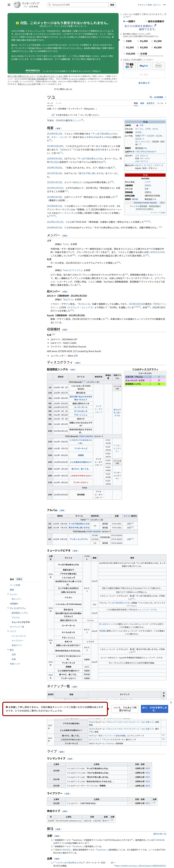The image size is (174, 868).
Task: Select the ¥10,000 donation amount
Action: (124, 54)
